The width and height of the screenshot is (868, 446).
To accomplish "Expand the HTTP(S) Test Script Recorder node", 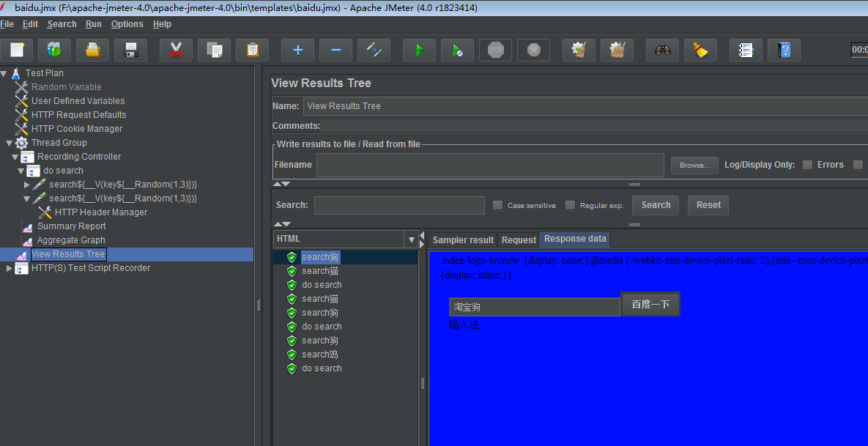I will [x=9, y=269].
